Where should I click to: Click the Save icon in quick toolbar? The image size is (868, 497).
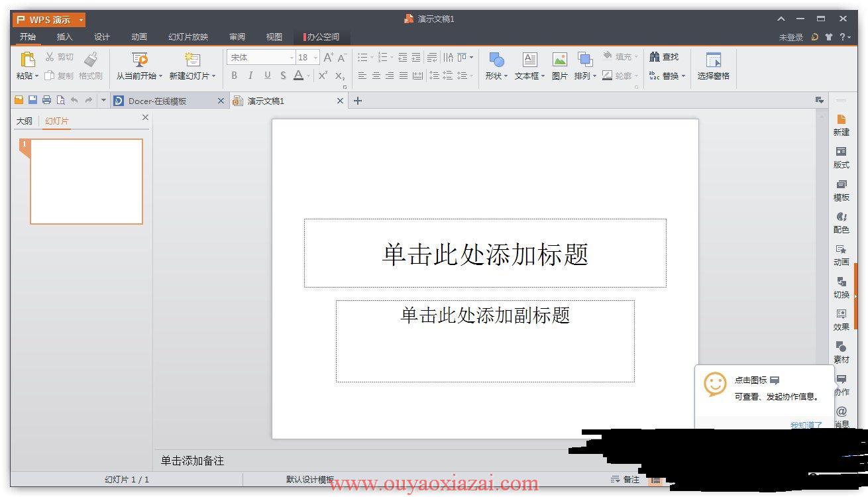point(32,100)
